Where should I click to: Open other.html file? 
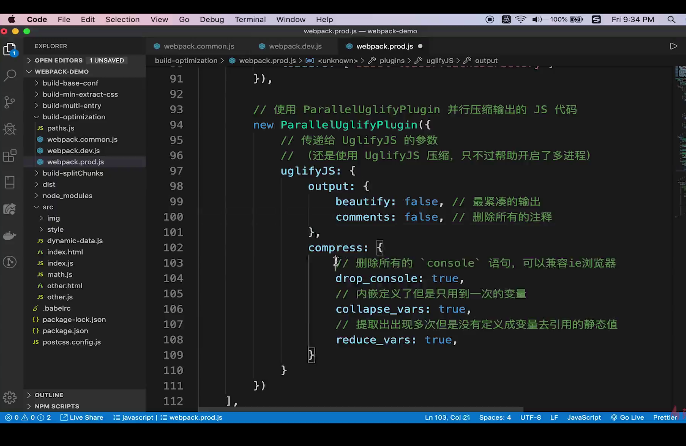pyautogui.click(x=85, y=286)
